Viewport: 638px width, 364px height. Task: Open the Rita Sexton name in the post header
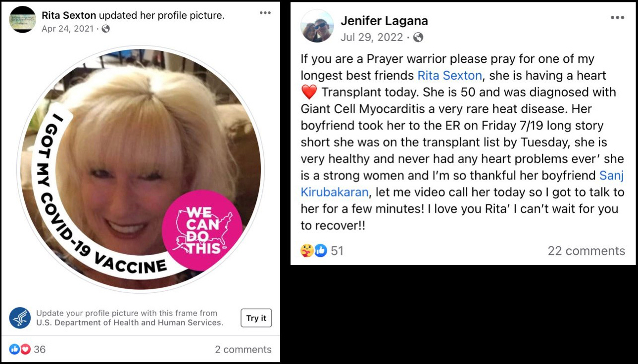[x=69, y=15]
